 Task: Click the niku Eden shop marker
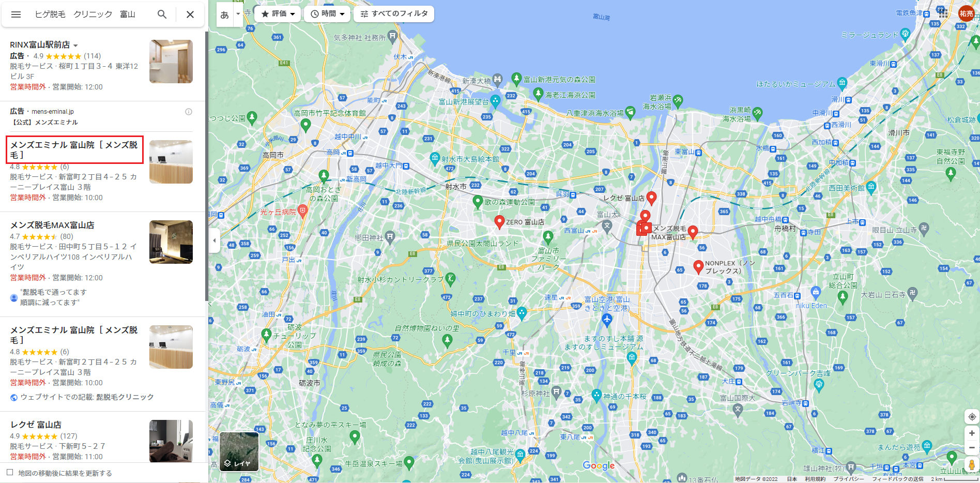816,292
